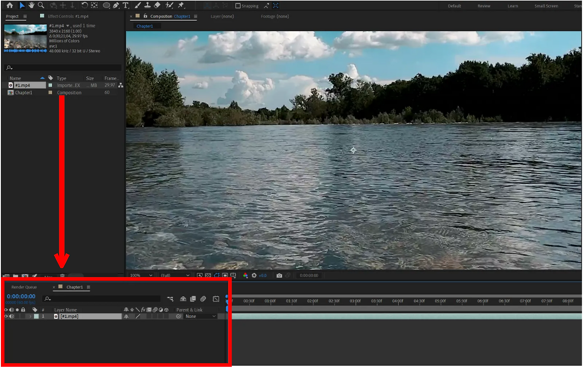
Task: Go to the Home screen icon
Action: pyautogui.click(x=9, y=6)
